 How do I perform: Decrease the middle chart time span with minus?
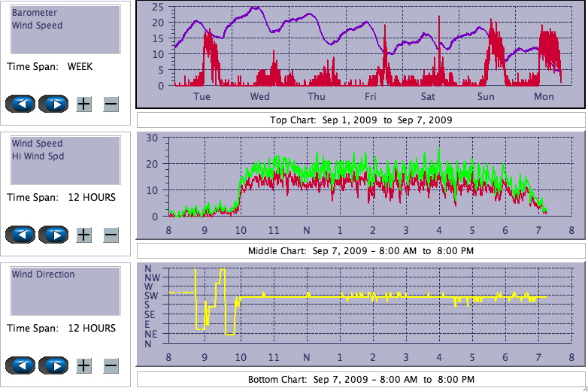click(111, 235)
